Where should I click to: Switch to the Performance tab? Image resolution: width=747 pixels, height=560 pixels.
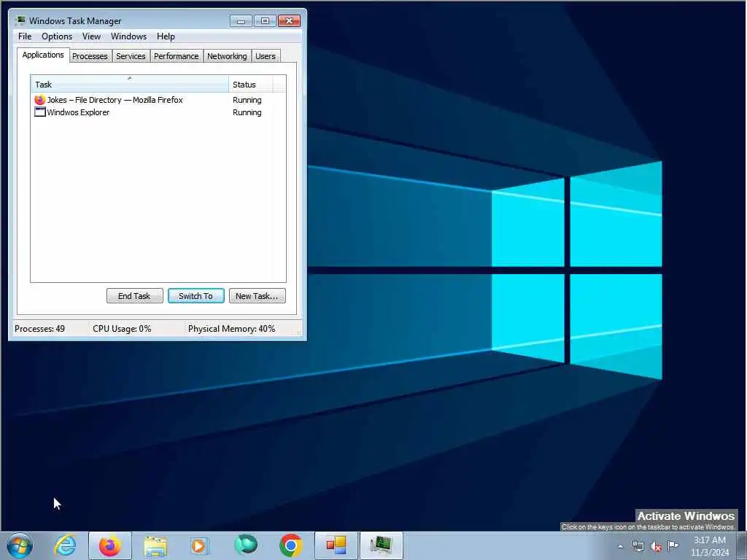(x=177, y=56)
